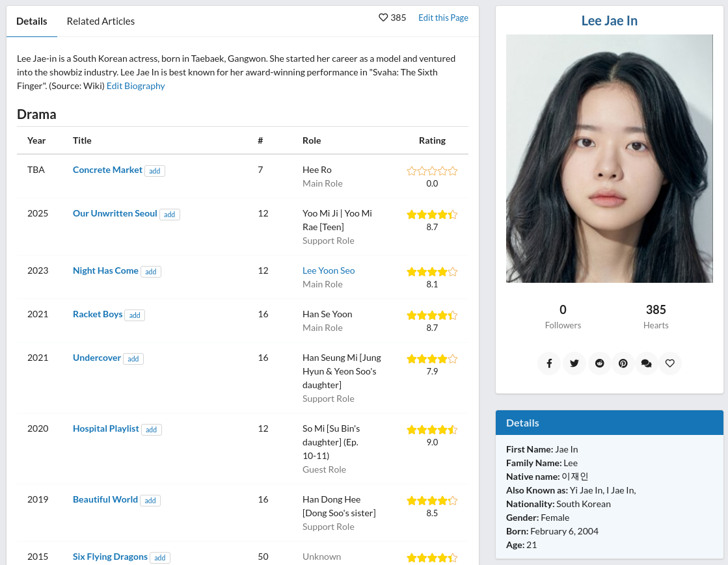Screen dimensions: 728x565
Task: Open Night Has Come drama page
Action: tap(105, 270)
